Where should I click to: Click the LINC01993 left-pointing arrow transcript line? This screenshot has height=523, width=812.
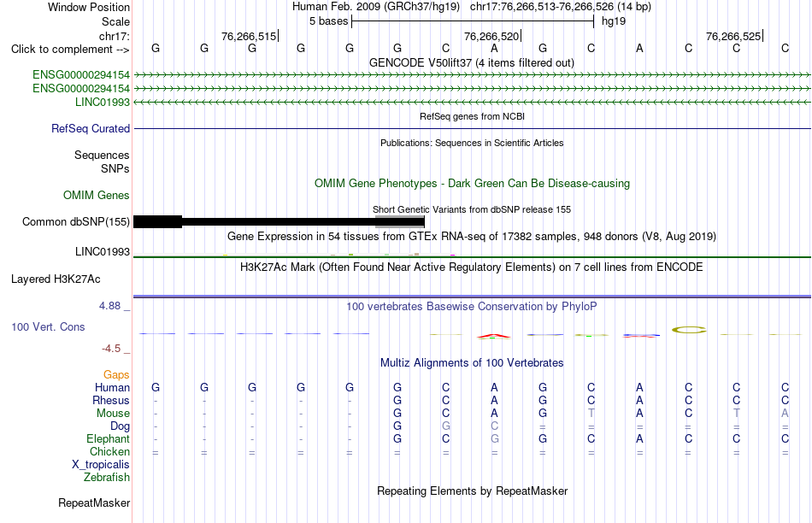pyautogui.click(x=472, y=103)
